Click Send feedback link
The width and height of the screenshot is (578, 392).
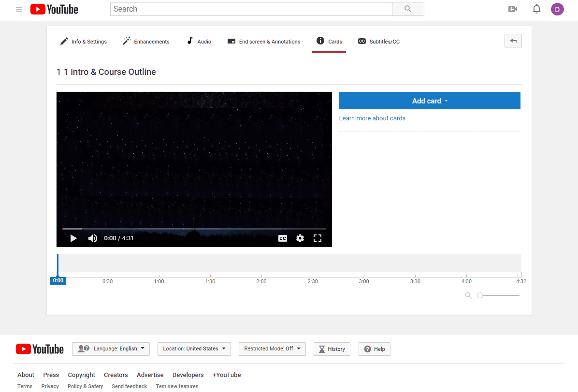130,386
